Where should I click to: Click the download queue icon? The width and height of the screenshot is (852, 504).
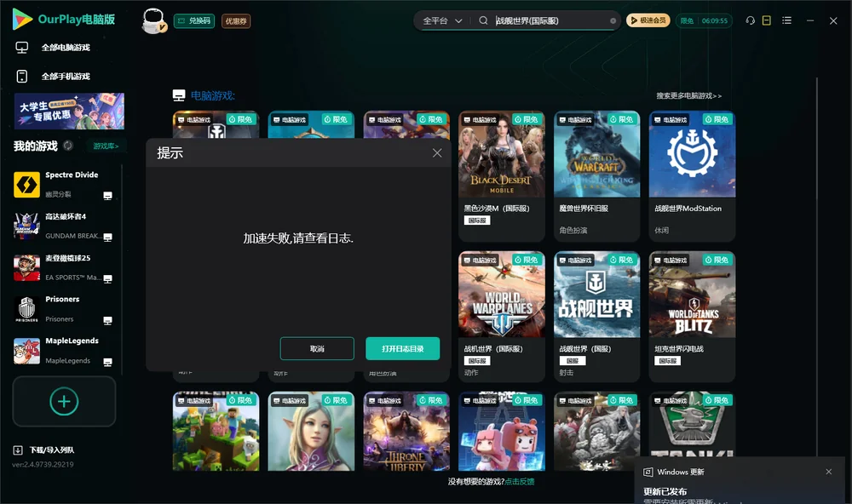pyautogui.click(x=17, y=450)
